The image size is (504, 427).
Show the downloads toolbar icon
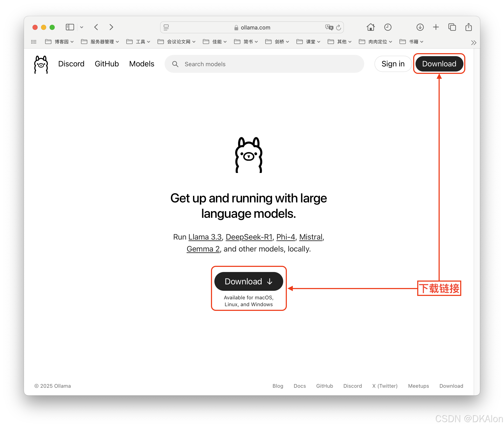pyautogui.click(x=420, y=27)
